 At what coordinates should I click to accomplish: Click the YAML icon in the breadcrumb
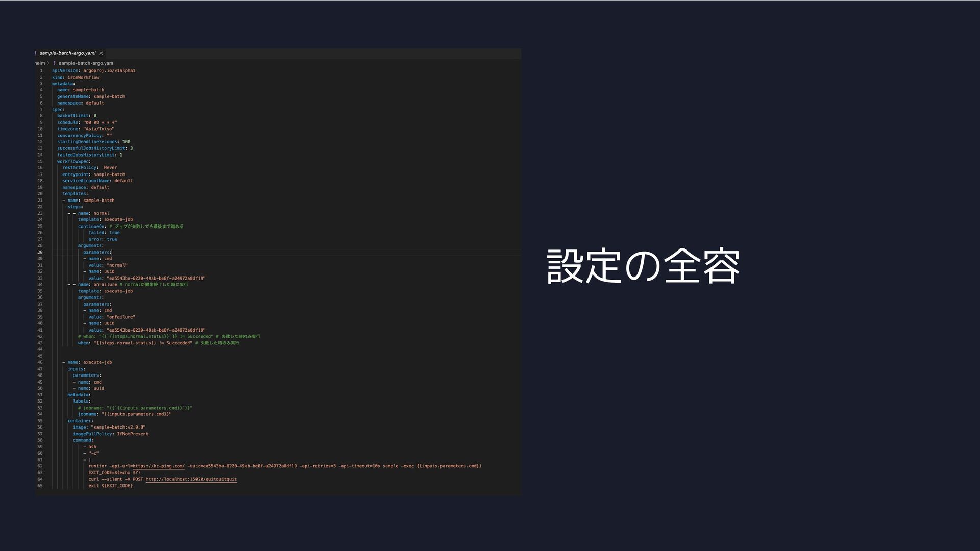tap(54, 63)
